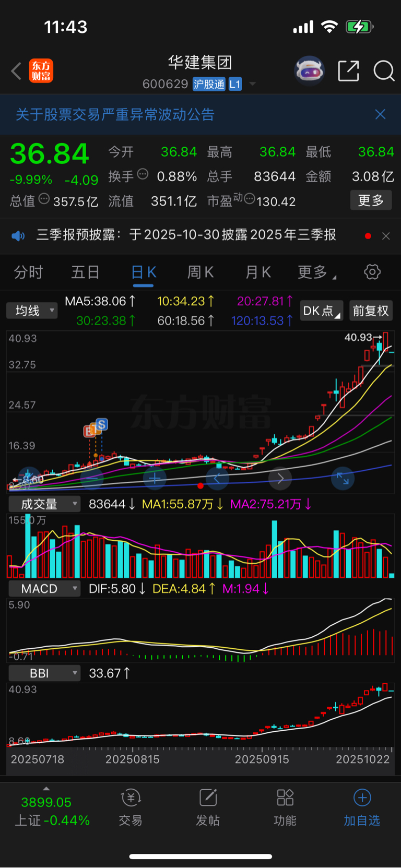The width and height of the screenshot is (401, 868).
Task: Tap the red dot marker on K-line chart
Action: click(x=200, y=485)
